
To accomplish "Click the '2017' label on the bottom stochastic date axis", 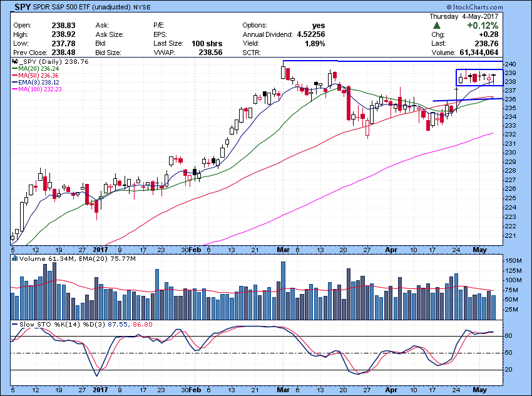I will point(100,390).
